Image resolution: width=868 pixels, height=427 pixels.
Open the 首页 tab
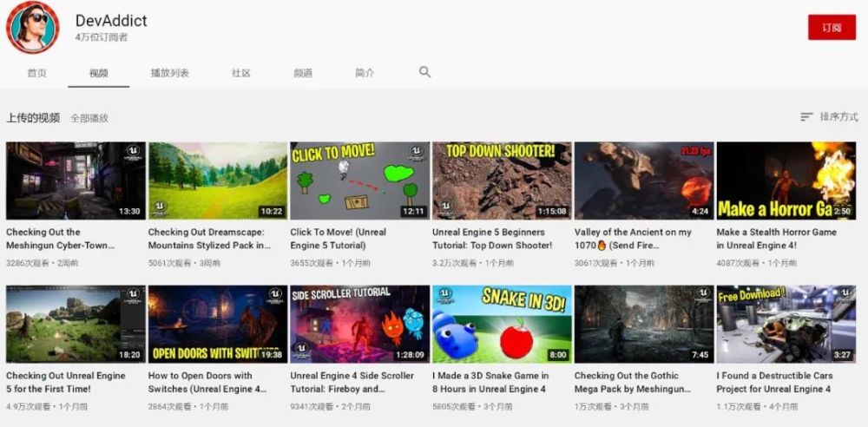pyautogui.click(x=37, y=73)
